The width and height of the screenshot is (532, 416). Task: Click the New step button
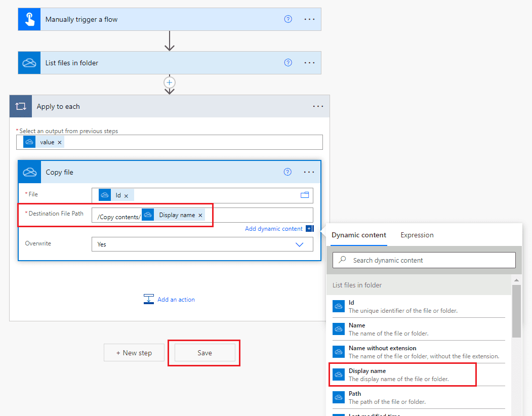click(134, 352)
